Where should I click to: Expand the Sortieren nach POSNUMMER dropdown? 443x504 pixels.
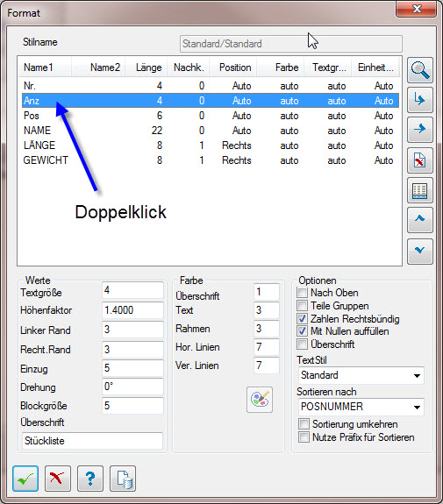(361, 407)
